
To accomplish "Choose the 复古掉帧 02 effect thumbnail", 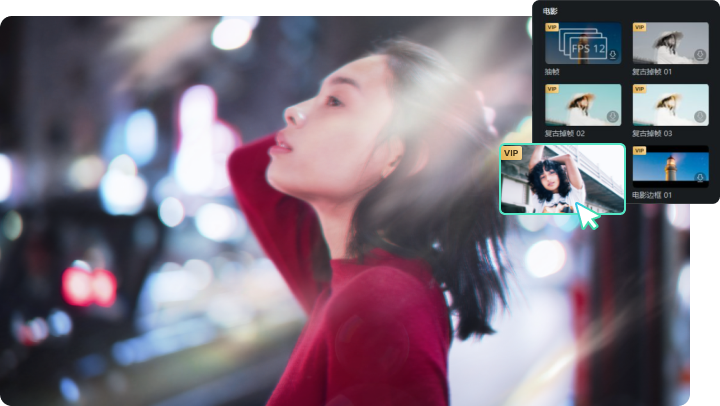I will point(583,105).
